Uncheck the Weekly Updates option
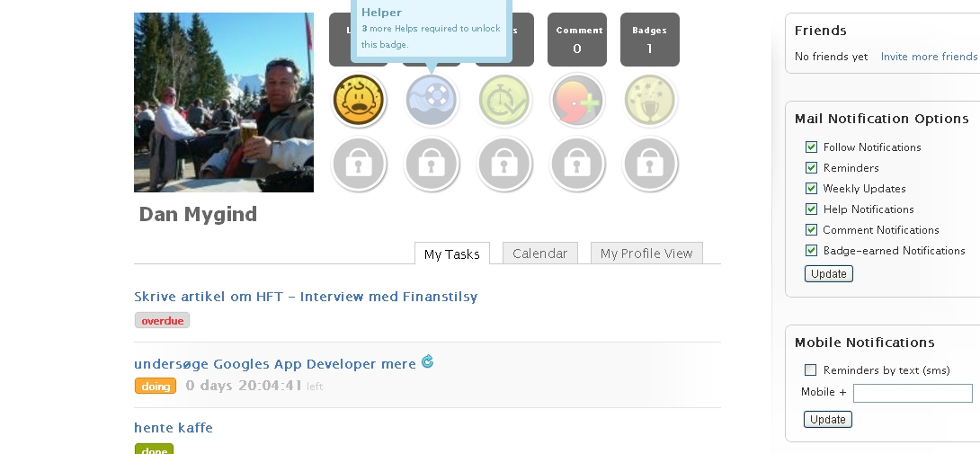Screen dimensions: 980x454 [x=811, y=189]
